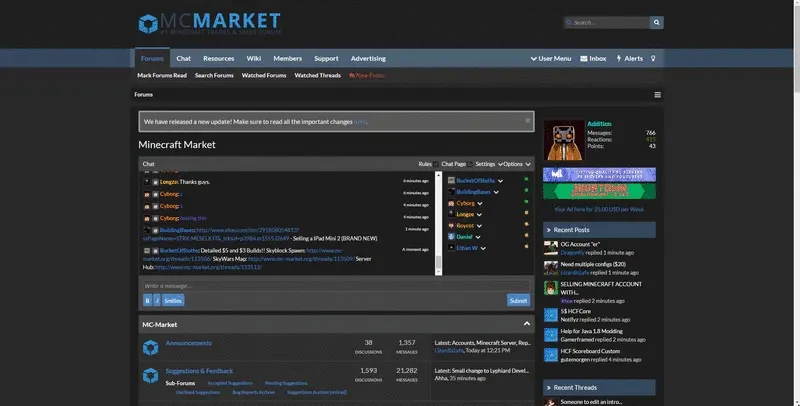Open New Posts link
The height and width of the screenshot is (406, 800).
pos(366,75)
